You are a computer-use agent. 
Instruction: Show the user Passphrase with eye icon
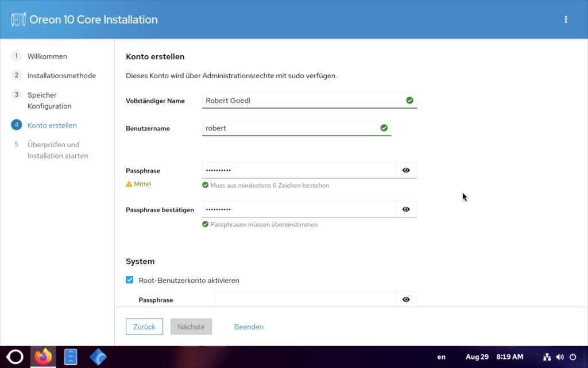406,170
